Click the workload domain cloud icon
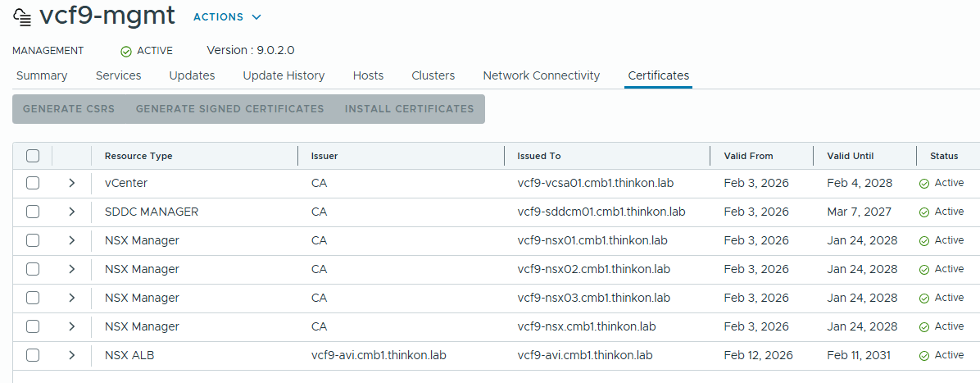 coord(22,17)
